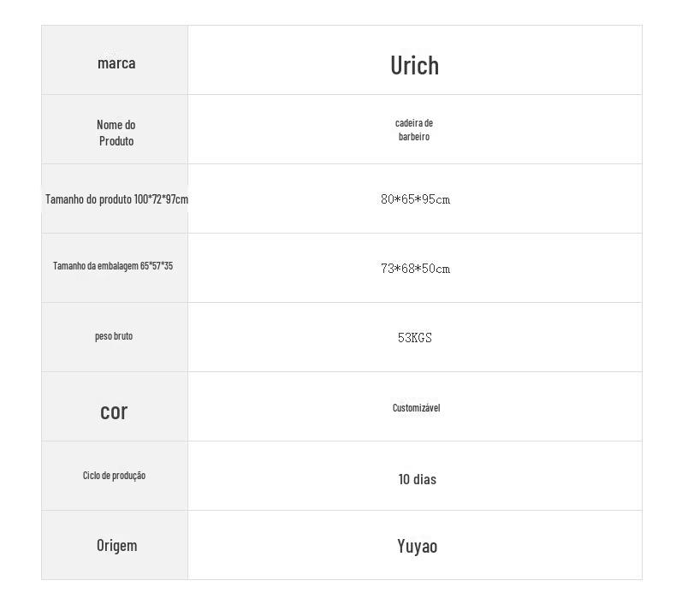Select the 80*65*95cm dimension value
The image size is (676, 616).
click(415, 199)
